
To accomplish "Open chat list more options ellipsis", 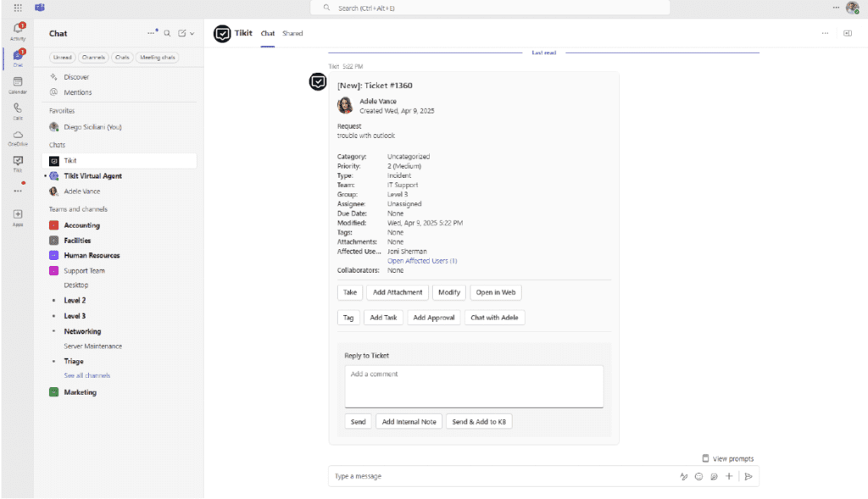I will click(x=151, y=33).
